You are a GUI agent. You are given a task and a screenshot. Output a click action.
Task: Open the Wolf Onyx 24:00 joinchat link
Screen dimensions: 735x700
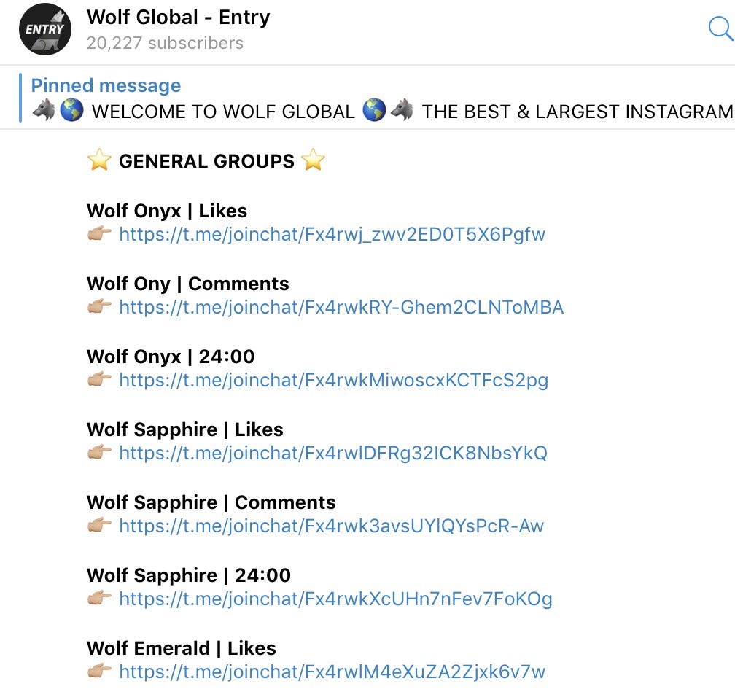(x=333, y=380)
